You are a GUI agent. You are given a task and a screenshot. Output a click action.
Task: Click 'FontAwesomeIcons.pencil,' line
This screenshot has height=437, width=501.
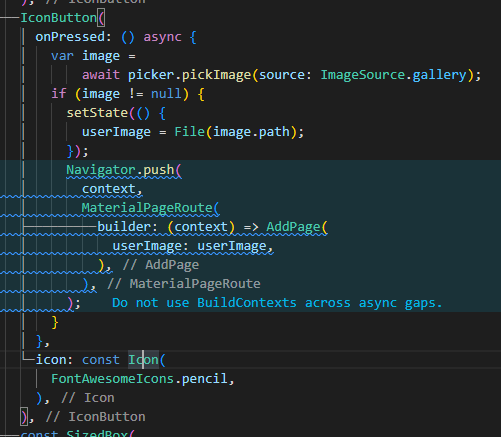tap(143, 379)
